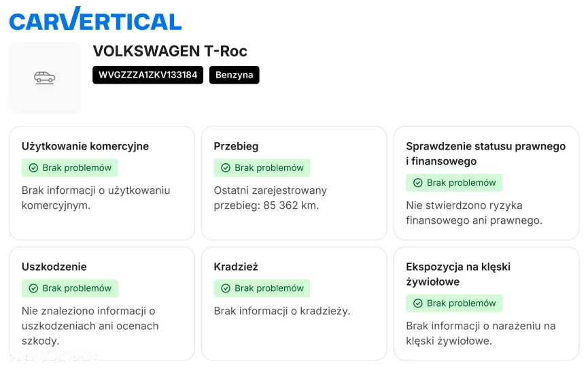Click Brak problemów badge in Kradzież card
Image resolution: width=588 pixels, height=370 pixels.
tap(262, 288)
